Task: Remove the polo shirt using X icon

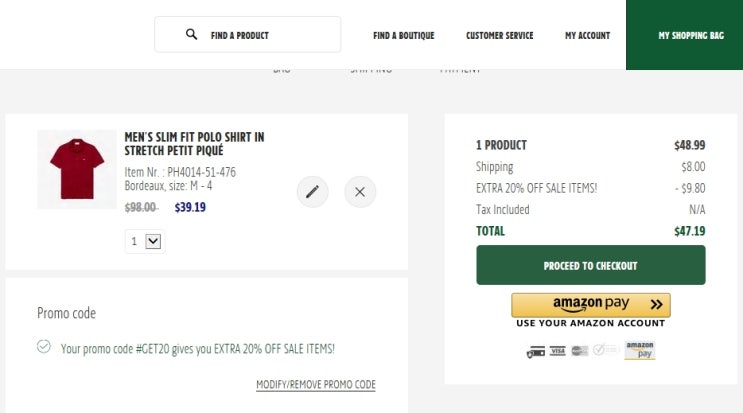Action: pos(360,192)
